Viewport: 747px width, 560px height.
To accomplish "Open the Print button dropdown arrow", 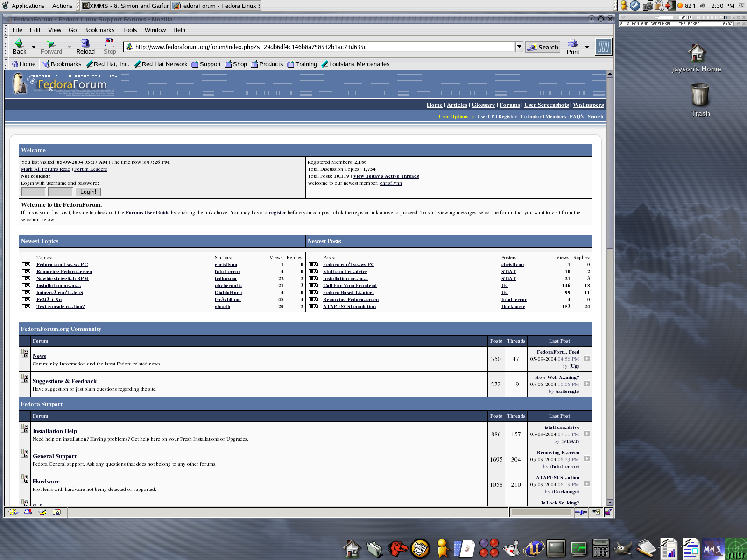I will (x=587, y=47).
